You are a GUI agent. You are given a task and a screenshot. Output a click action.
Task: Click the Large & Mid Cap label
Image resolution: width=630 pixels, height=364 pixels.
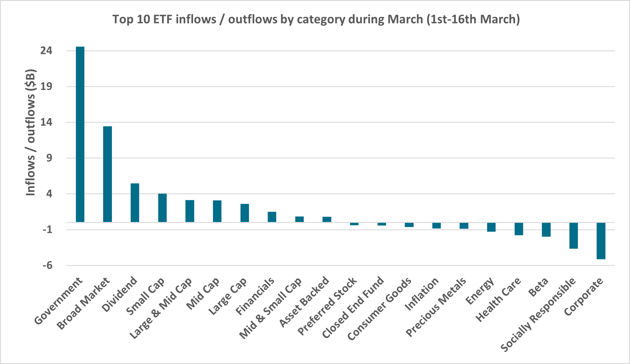(161, 308)
